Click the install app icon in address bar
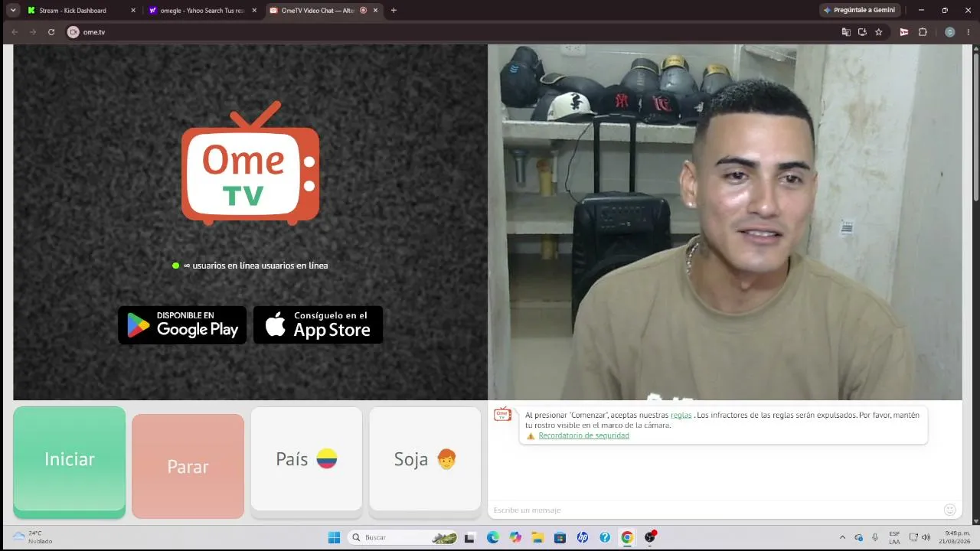 pos(862,32)
